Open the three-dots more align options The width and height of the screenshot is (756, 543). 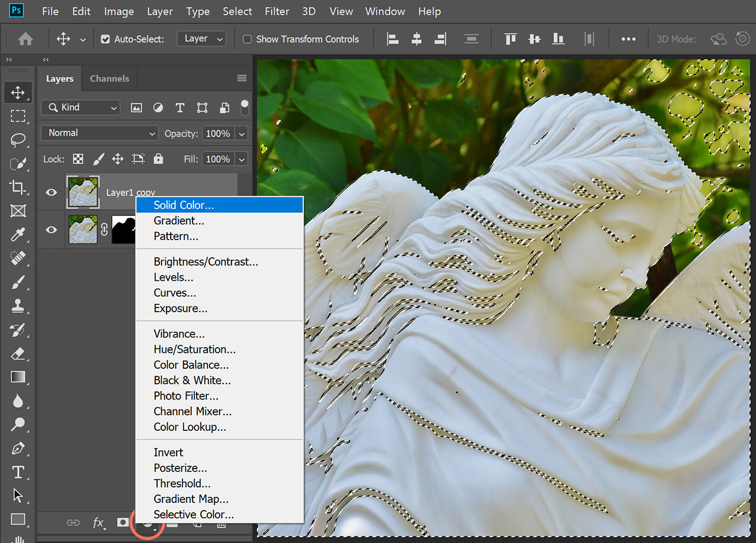(x=628, y=39)
